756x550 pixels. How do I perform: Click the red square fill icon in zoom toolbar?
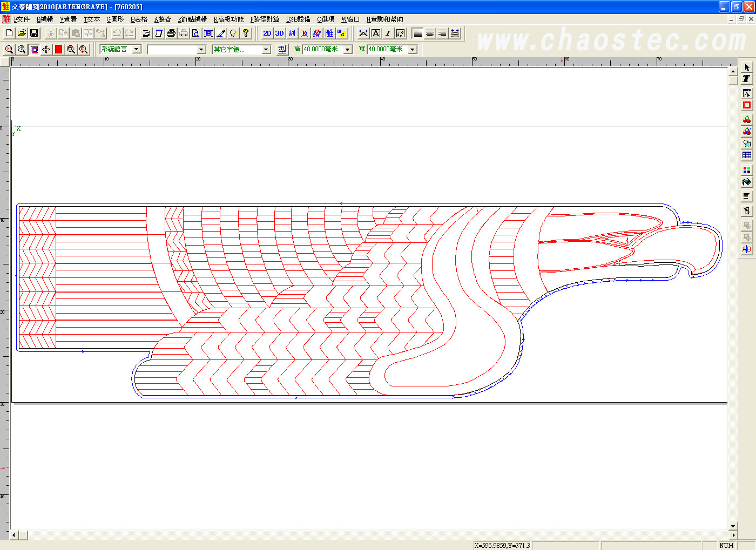click(59, 49)
